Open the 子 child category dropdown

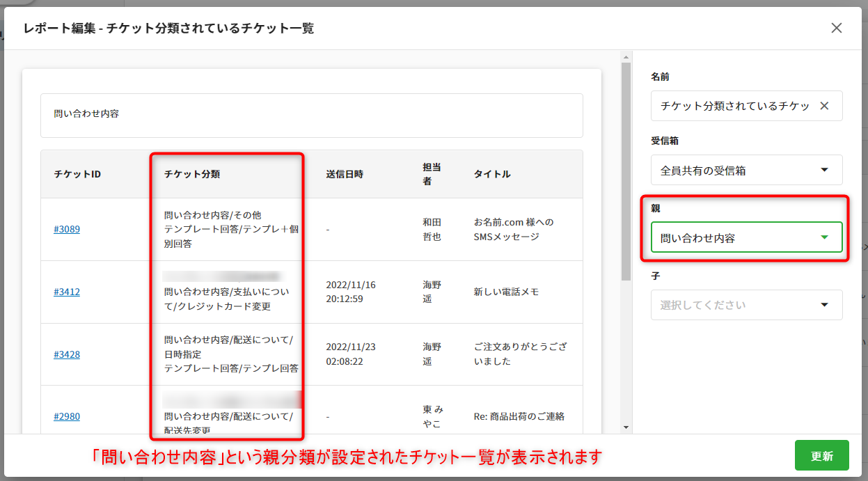coord(746,305)
